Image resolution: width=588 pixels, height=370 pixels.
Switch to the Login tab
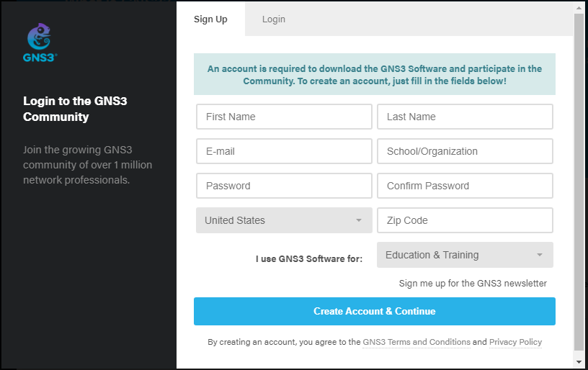coord(273,19)
